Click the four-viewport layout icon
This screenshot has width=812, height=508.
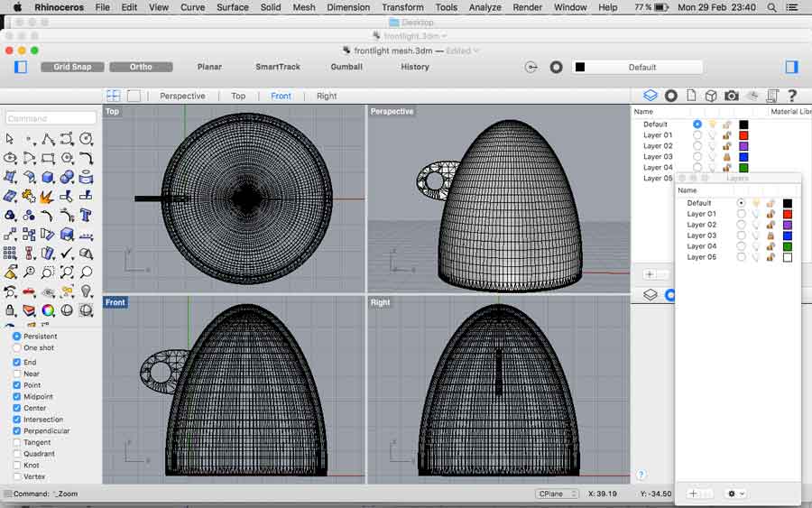tap(114, 96)
